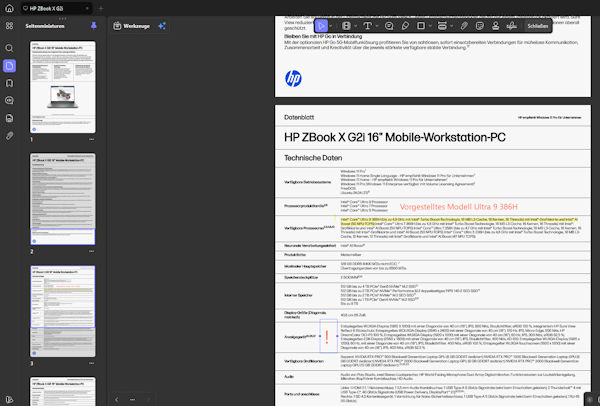Add a new tab with plus button
Screen dimensions: 600x406
pyautogui.click(x=101, y=8)
